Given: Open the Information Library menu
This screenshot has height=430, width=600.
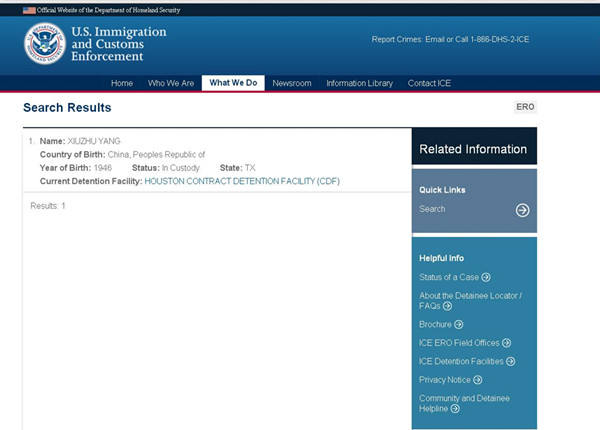Looking at the screenshot, I should point(359,83).
